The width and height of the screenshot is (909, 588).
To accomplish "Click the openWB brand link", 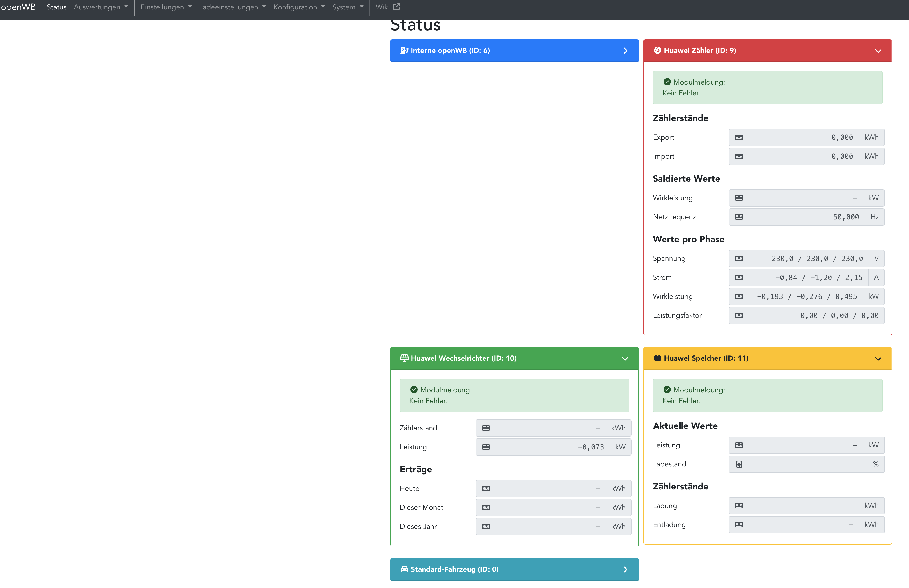I will pos(18,7).
